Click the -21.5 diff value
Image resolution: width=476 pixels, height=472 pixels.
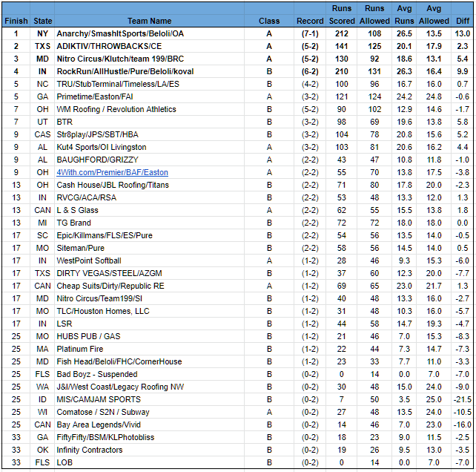pyautogui.click(x=463, y=399)
